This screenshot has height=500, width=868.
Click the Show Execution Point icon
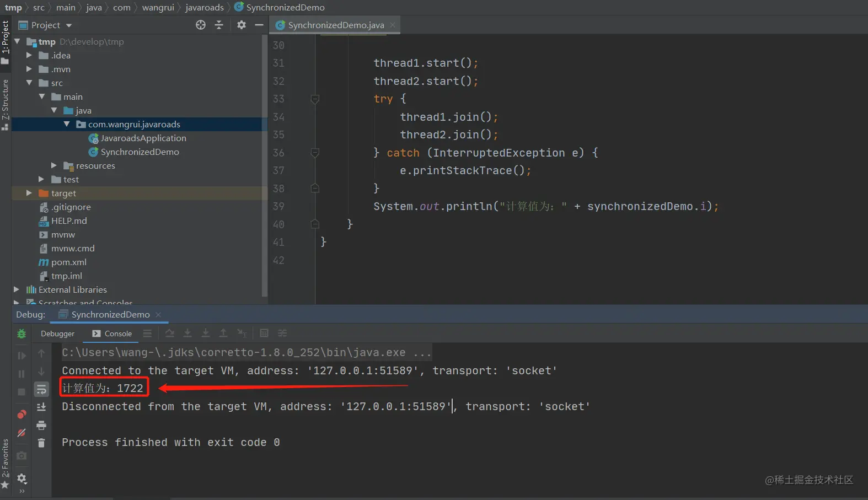[147, 334]
